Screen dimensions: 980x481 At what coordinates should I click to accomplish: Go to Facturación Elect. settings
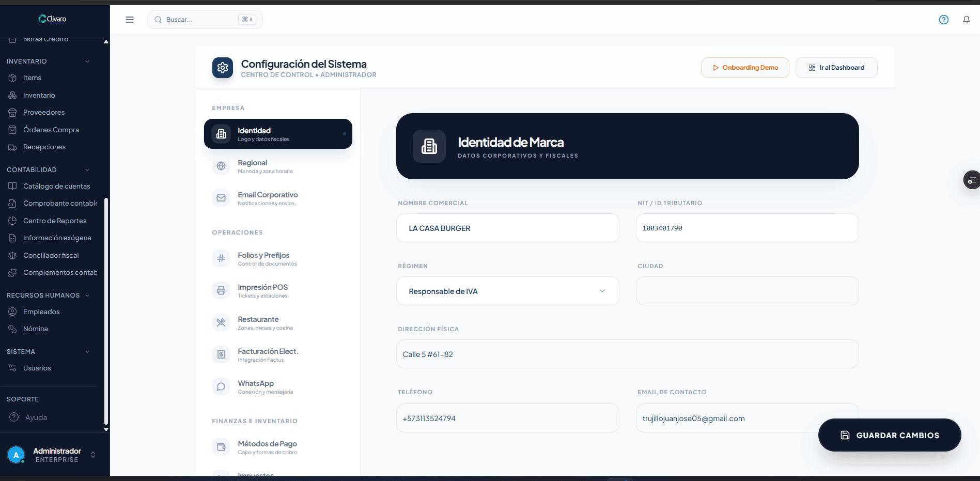(x=268, y=355)
